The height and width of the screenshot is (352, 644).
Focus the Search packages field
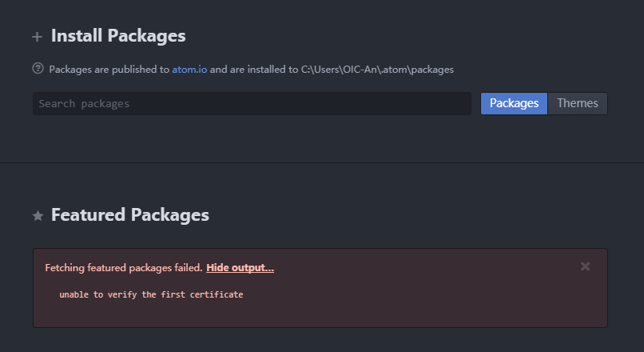(252, 104)
